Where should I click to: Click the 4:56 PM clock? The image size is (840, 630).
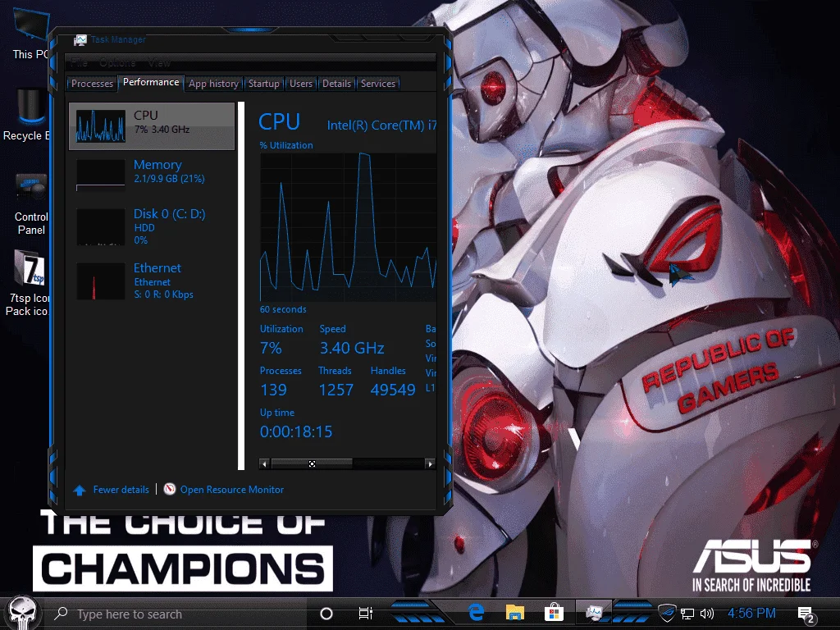tap(751, 613)
